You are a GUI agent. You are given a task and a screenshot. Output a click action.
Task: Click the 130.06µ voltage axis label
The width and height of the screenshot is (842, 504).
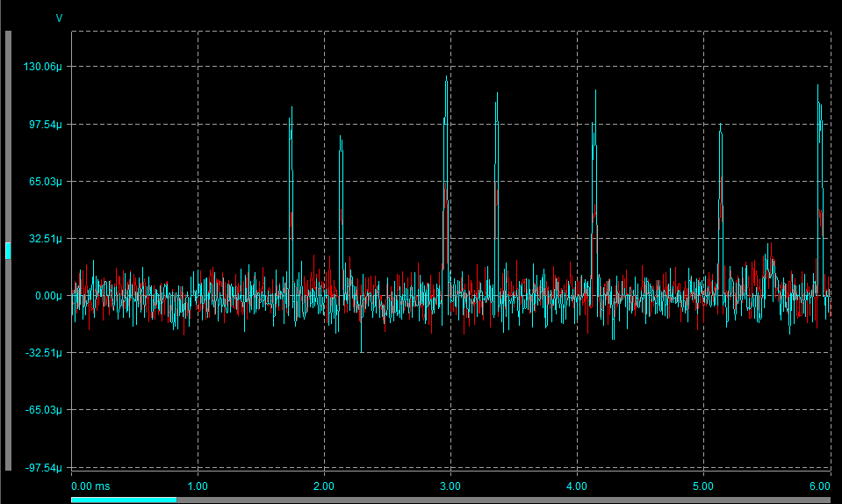click(x=42, y=67)
